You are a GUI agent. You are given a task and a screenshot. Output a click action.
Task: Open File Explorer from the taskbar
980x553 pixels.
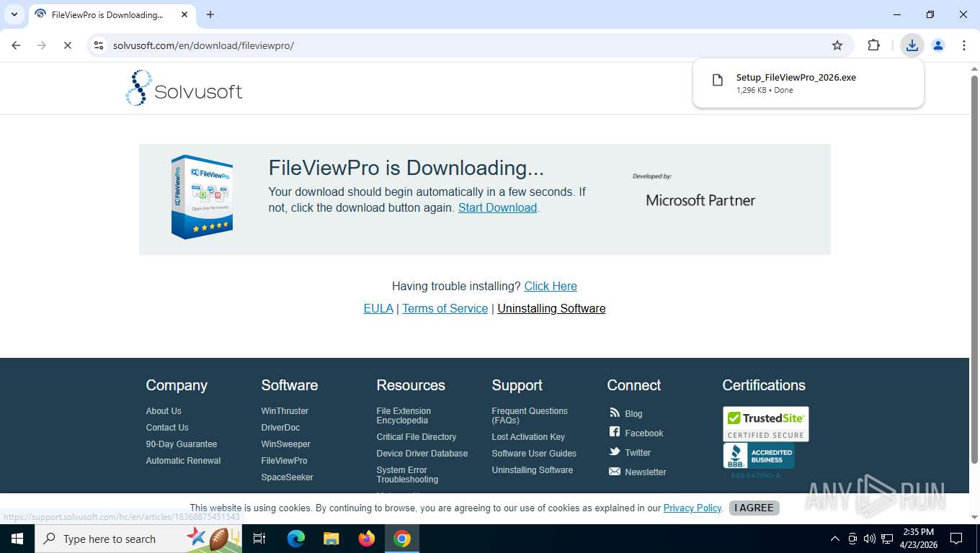331,539
